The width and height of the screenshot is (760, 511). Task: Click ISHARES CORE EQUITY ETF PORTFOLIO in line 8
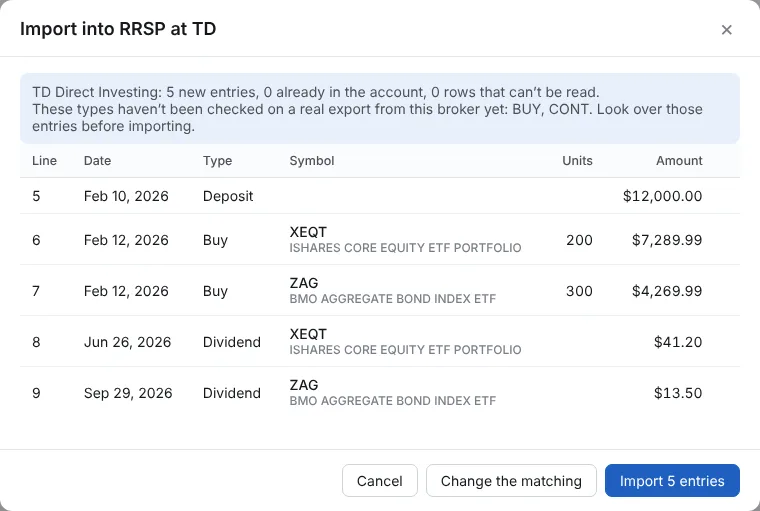tap(405, 350)
